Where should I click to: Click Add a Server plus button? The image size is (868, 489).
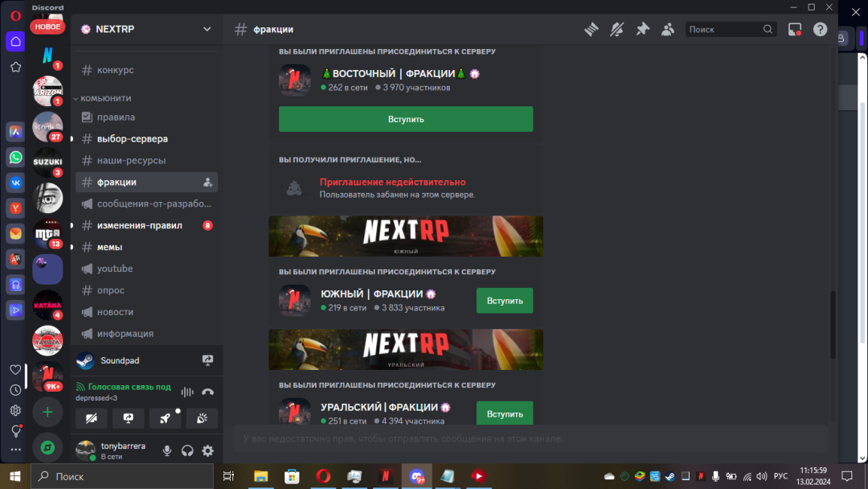pyautogui.click(x=47, y=412)
